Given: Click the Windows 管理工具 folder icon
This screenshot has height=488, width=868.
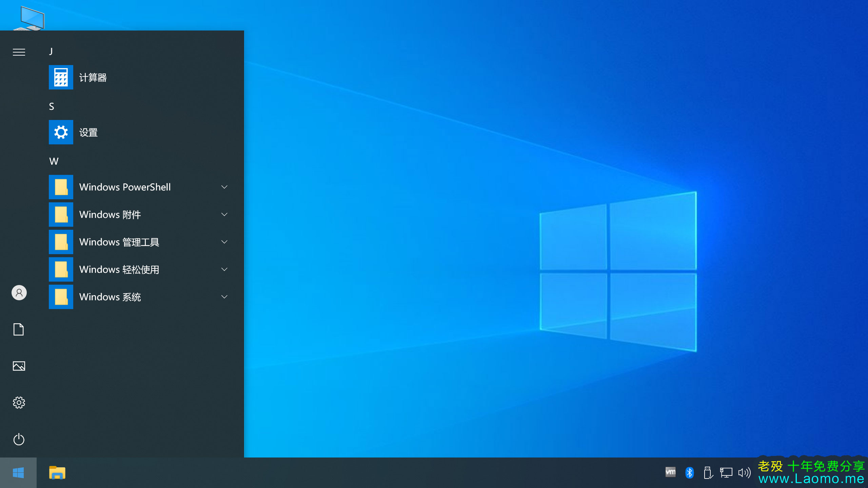Looking at the screenshot, I should [61, 242].
